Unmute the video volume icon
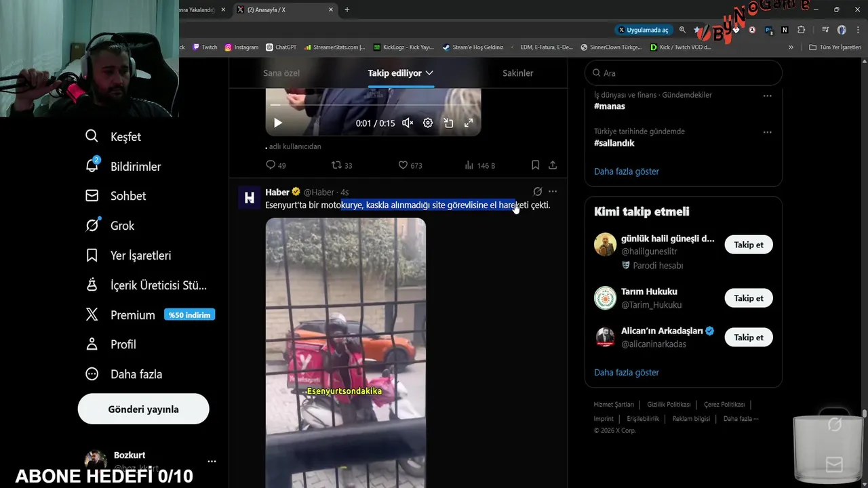This screenshot has width=868, height=488. click(408, 123)
